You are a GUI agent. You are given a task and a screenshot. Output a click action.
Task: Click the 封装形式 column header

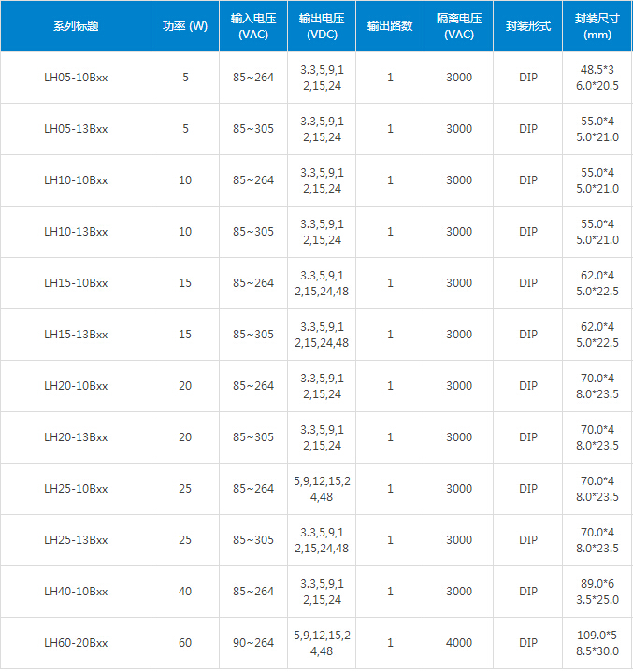coord(527,26)
